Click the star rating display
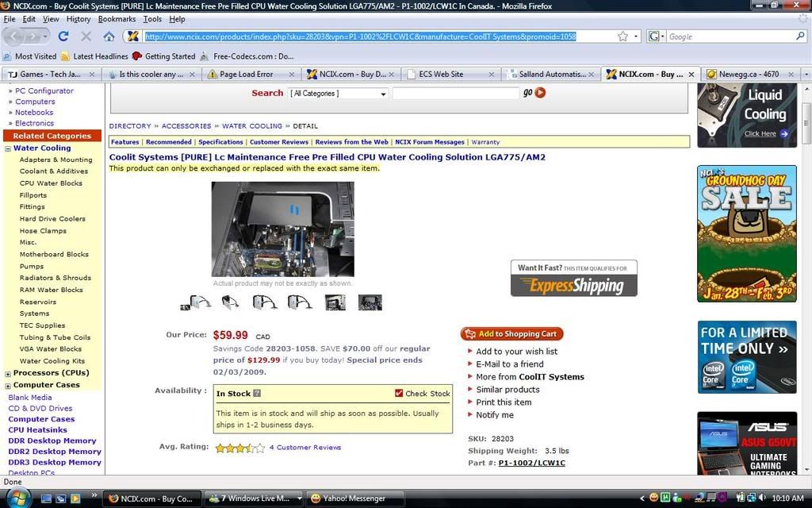 239,448
